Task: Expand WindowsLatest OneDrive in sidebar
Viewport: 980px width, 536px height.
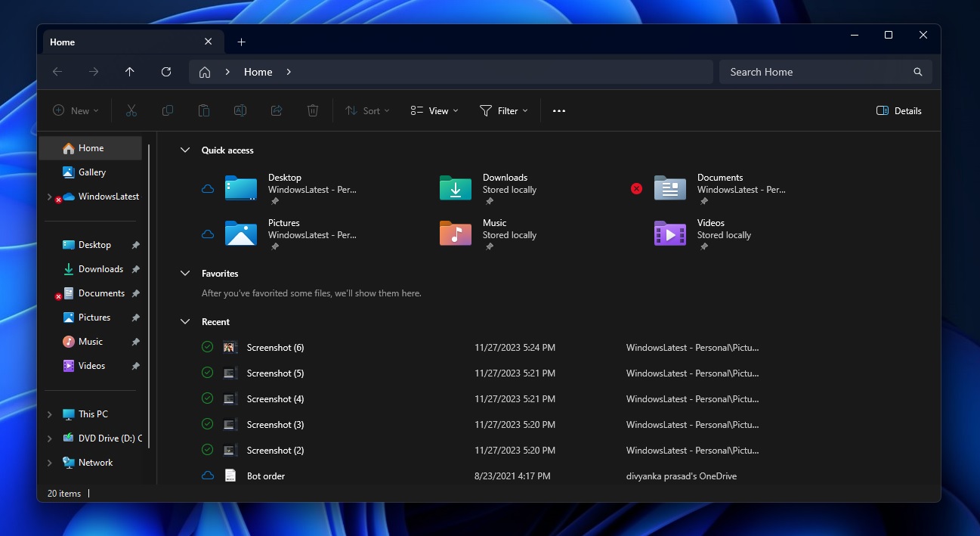Action: click(50, 197)
